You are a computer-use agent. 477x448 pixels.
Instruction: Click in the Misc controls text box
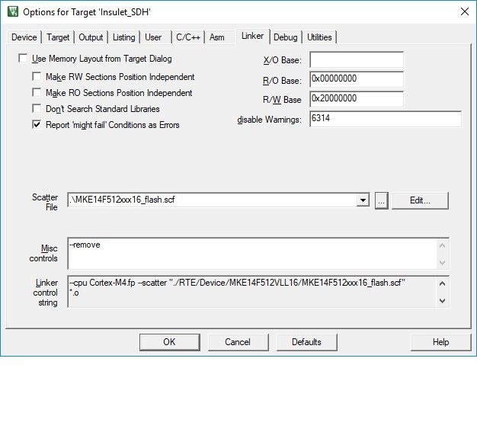pyautogui.click(x=252, y=254)
